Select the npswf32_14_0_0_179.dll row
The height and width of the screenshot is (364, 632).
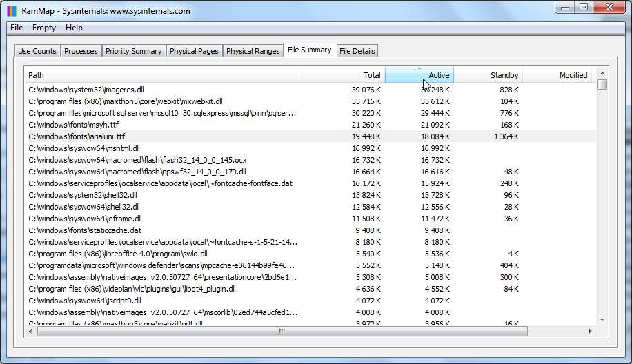click(310, 172)
